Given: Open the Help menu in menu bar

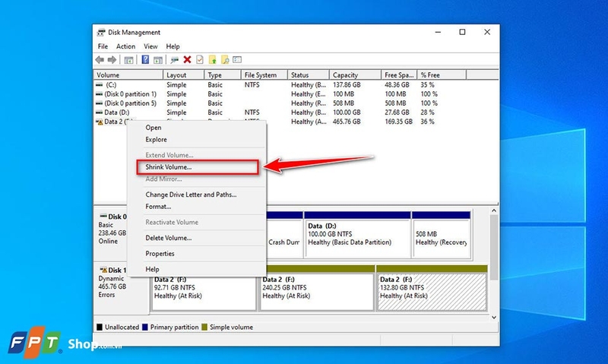Looking at the screenshot, I should [173, 46].
